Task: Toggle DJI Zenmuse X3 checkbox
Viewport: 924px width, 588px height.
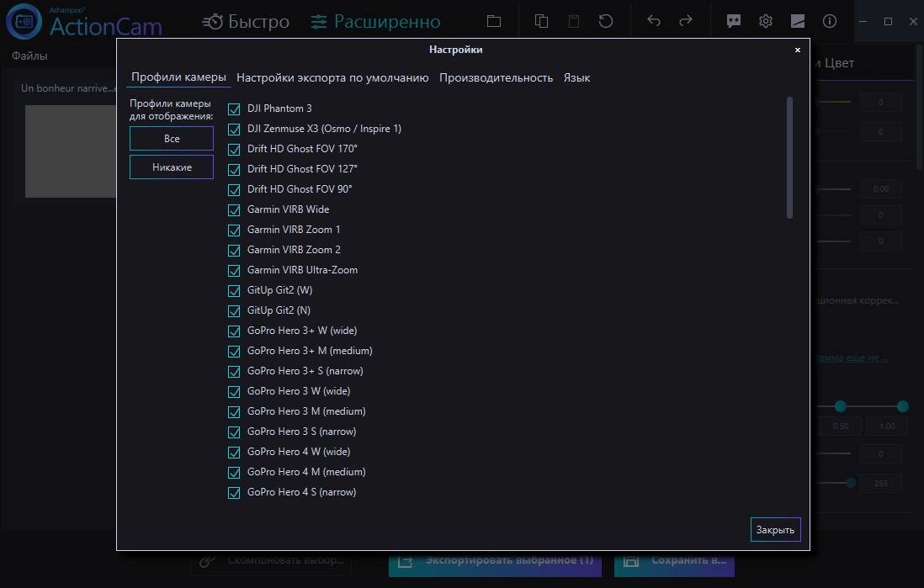Action: click(234, 129)
